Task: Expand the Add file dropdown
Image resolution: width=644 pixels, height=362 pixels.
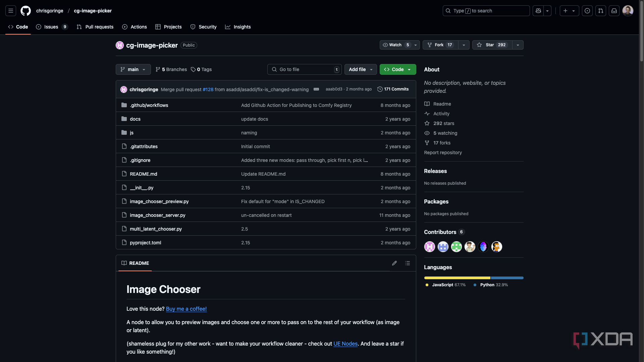Action: (361, 69)
